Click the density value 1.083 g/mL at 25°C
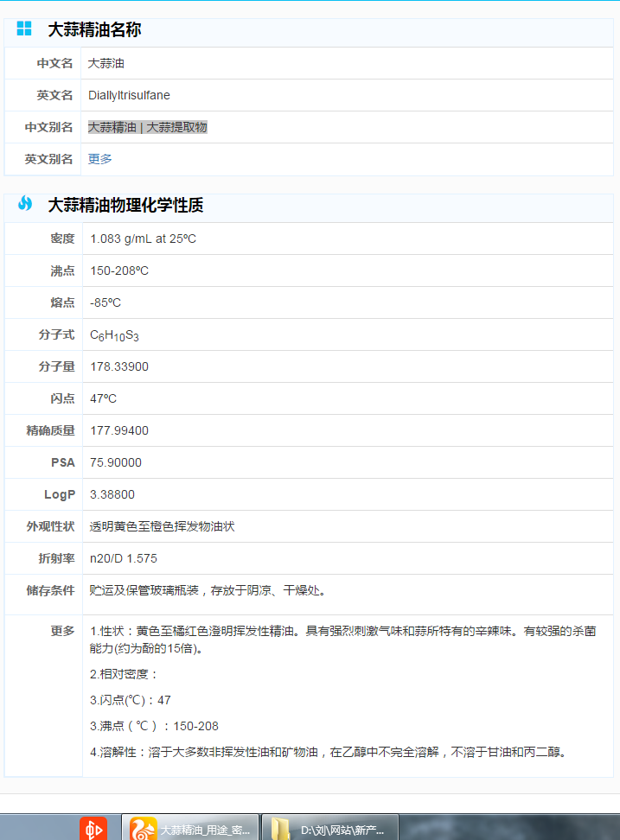The image size is (620, 840). 143,239
